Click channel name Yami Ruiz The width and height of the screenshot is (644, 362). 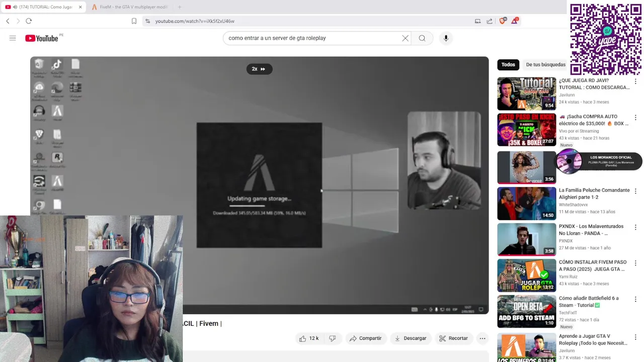(569, 277)
